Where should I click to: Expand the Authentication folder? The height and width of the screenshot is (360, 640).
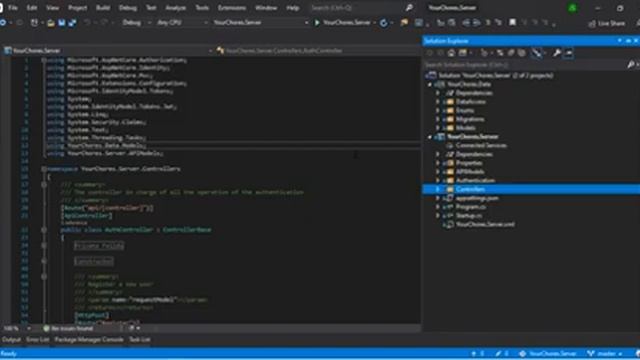click(x=438, y=180)
